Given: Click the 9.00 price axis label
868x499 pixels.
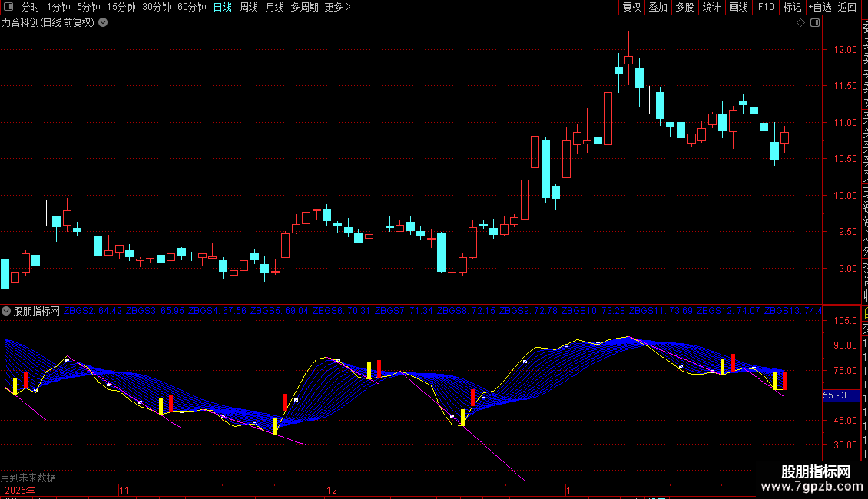Looking at the screenshot, I should (847, 269).
